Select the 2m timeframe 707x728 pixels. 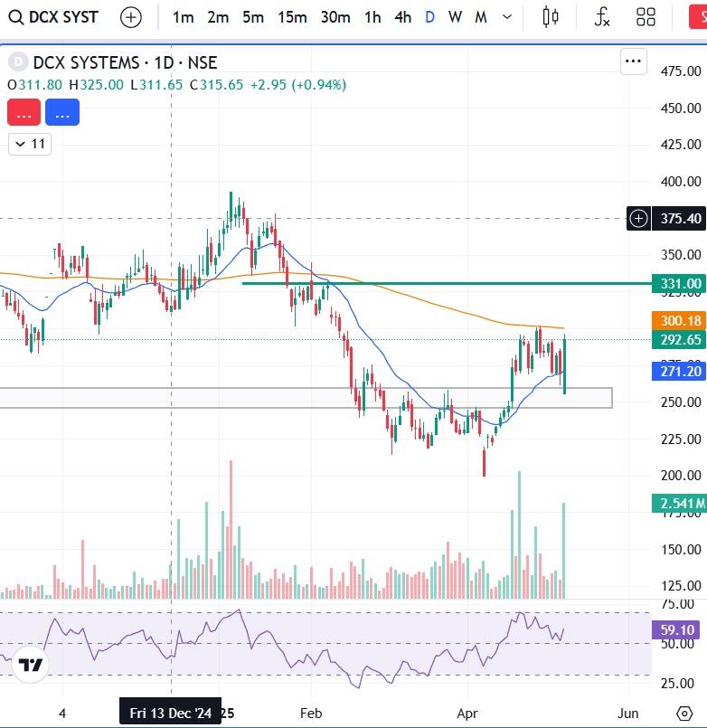click(218, 18)
